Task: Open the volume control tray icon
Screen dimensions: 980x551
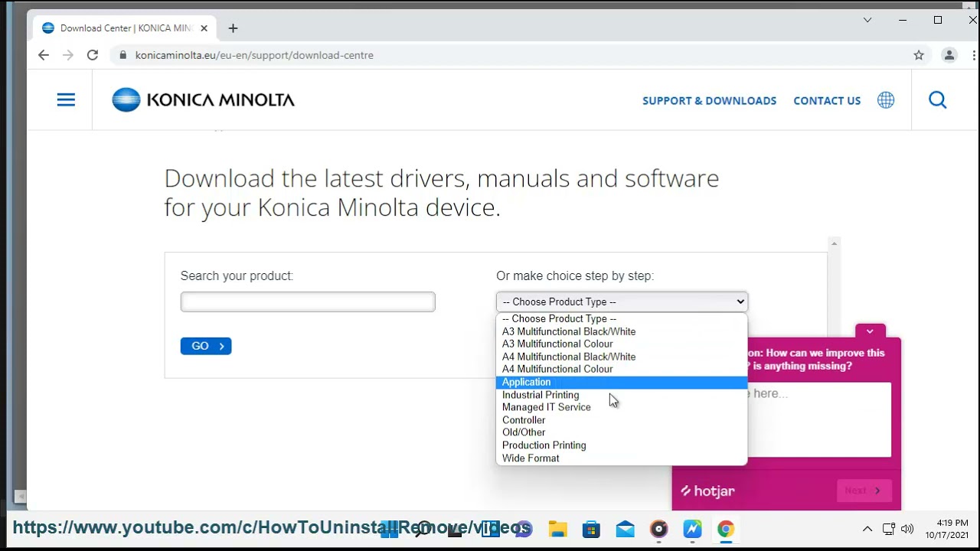Action: (x=907, y=529)
